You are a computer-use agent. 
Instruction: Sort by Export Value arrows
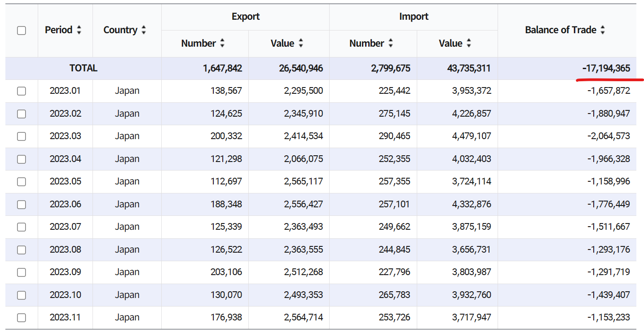[x=301, y=44]
